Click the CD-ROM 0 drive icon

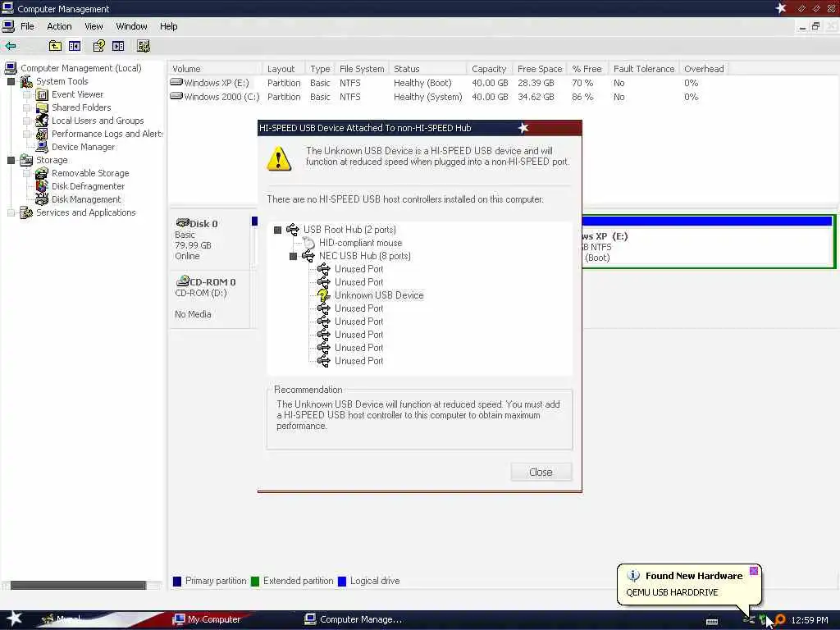pyautogui.click(x=183, y=281)
